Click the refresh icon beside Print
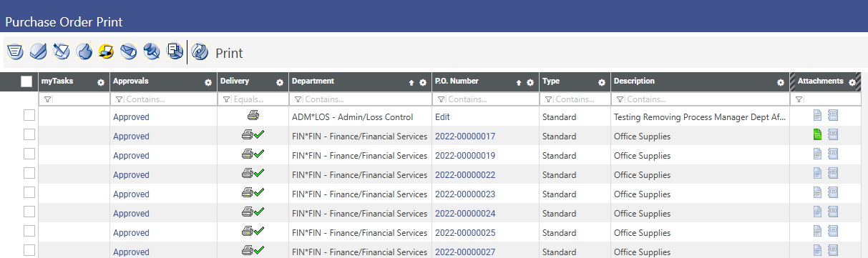Image resolution: width=868 pixels, height=258 pixels. (200, 51)
